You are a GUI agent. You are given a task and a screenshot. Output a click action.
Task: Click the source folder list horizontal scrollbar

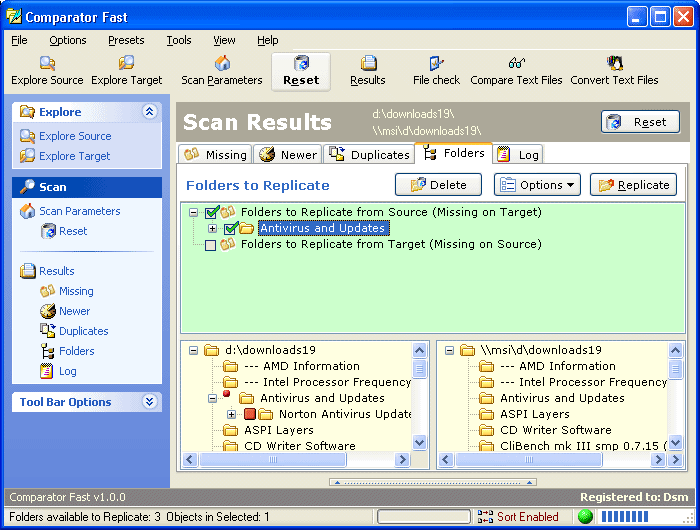coord(299,460)
